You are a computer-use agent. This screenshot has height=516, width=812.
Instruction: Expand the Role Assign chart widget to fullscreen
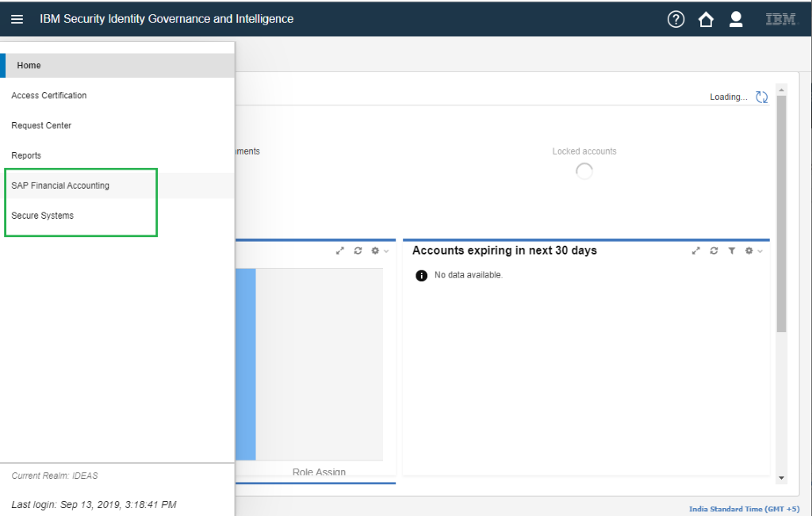point(339,250)
